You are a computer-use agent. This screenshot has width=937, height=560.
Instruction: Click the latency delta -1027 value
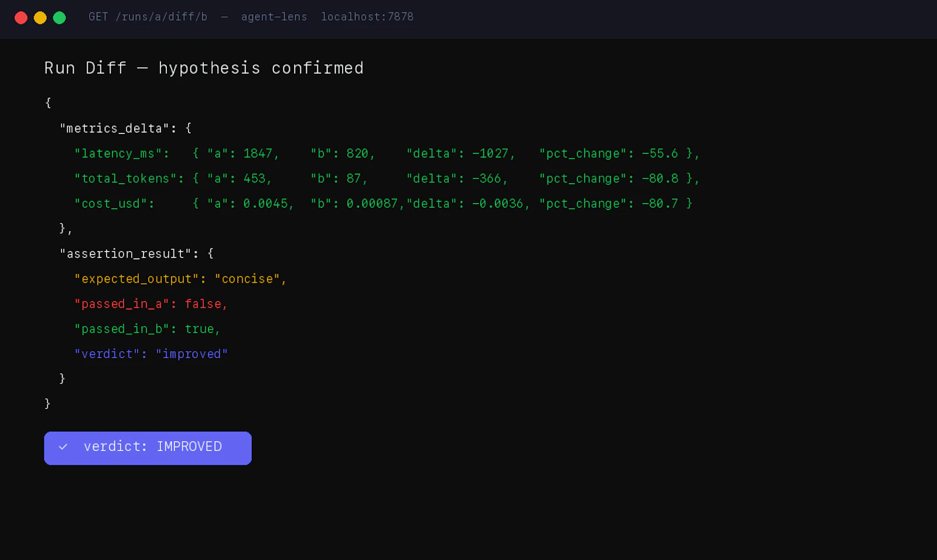click(490, 153)
